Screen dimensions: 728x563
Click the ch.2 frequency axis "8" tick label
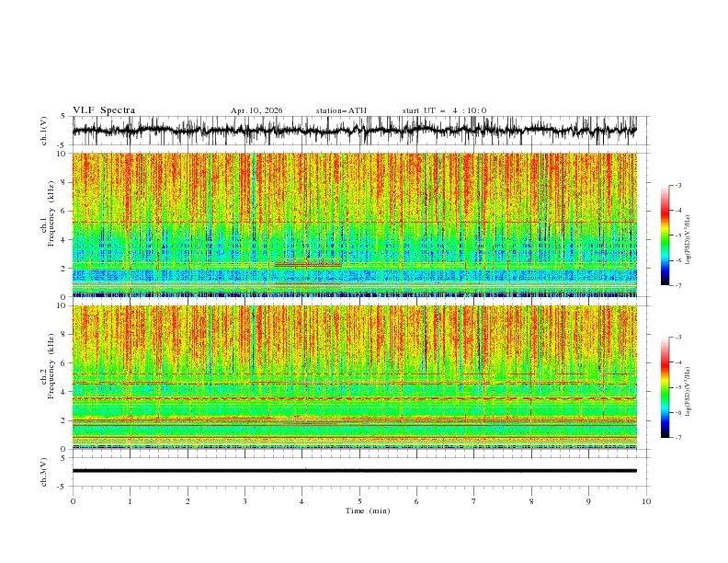pyautogui.click(x=64, y=335)
